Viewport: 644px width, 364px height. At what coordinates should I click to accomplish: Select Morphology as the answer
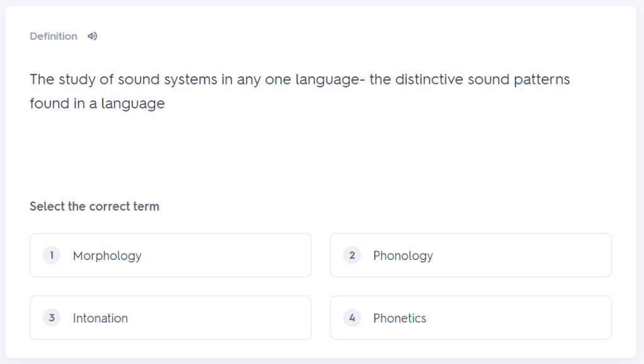pyautogui.click(x=170, y=255)
